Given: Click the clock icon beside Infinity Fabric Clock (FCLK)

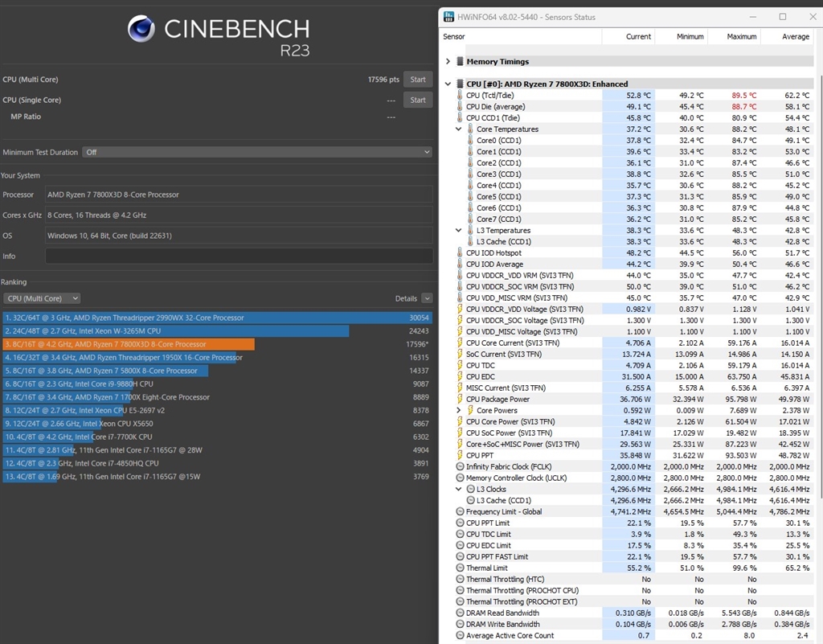Looking at the screenshot, I should (x=460, y=466).
